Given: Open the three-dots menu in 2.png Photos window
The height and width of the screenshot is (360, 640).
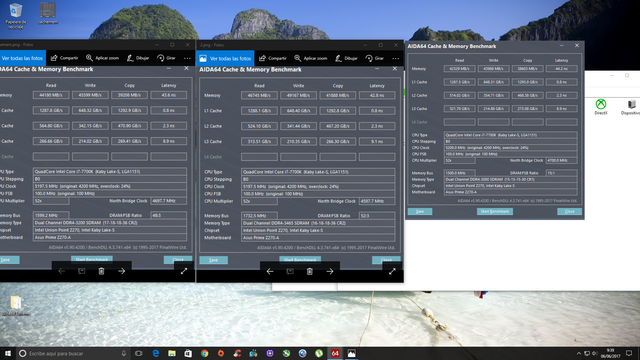Looking at the screenshot, I should pos(396,58).
